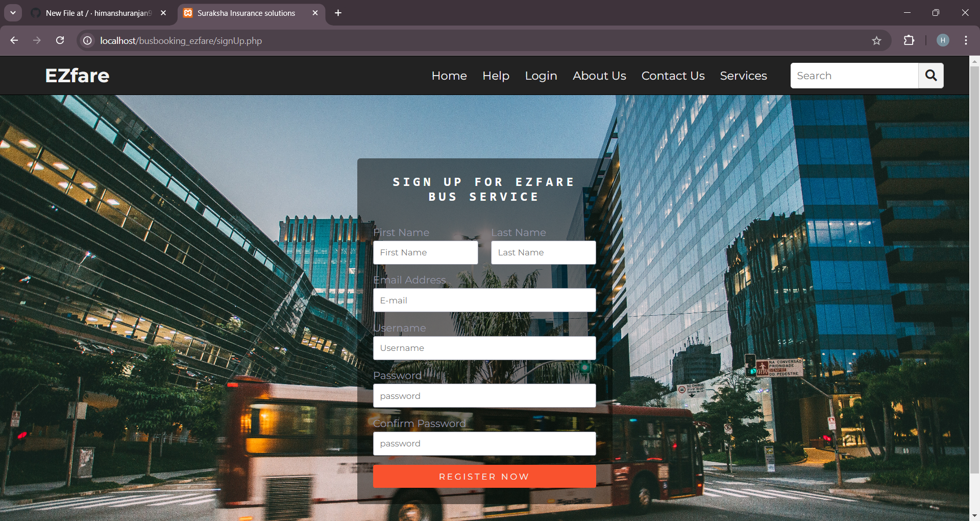
Task: Open the profile avatar H icon
Action: (943, 40)
